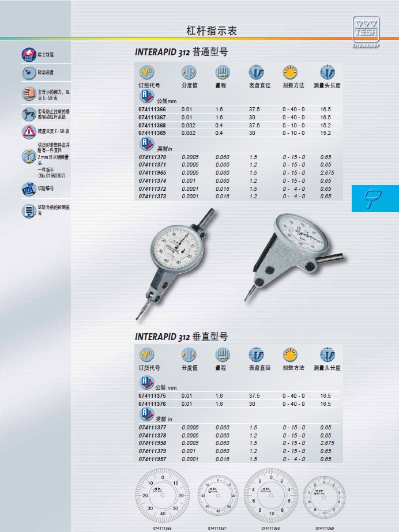This screenshot has height=532, width=399.
Task: Click the standard model indicator photo on left
Action: (176, 264)
